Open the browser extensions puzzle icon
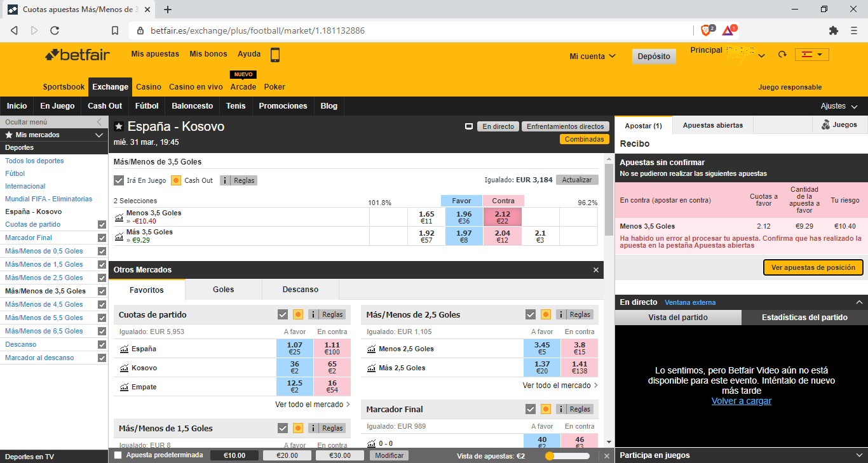Viewport: 868px width, 463px height. [834, 30]
